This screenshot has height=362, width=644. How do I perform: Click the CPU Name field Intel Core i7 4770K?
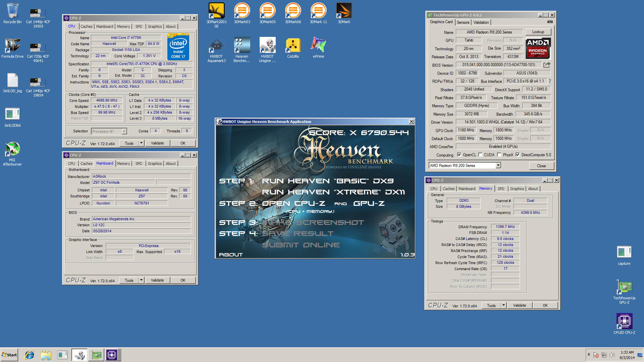tap(126, 38)
